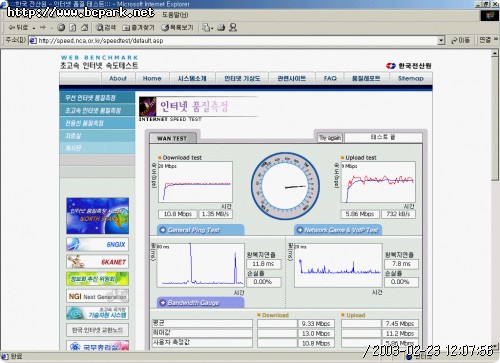This screenshot has height=363, width=500.
Task: Open the 기술지원 시스템 banner
Action: coord(97,313)
